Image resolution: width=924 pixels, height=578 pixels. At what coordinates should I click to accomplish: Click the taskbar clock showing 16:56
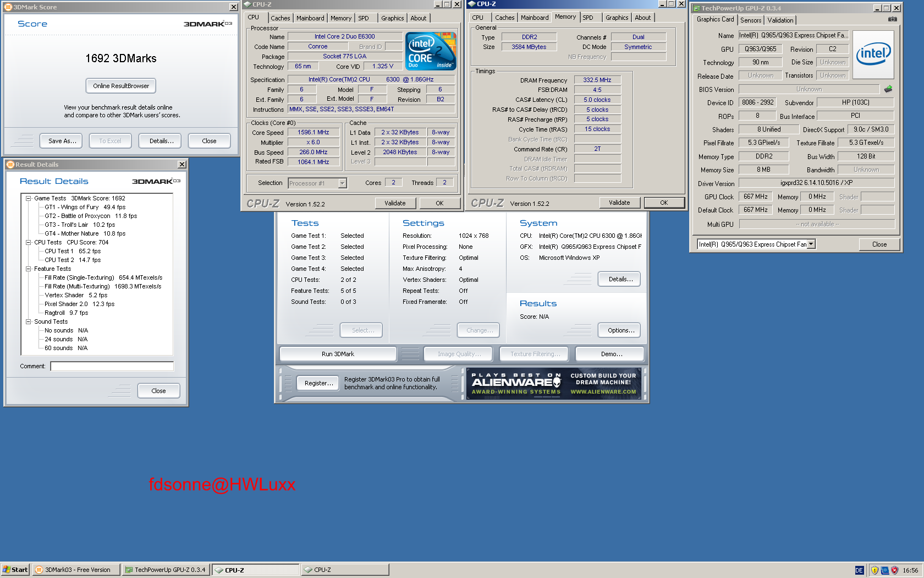[910, 570]
